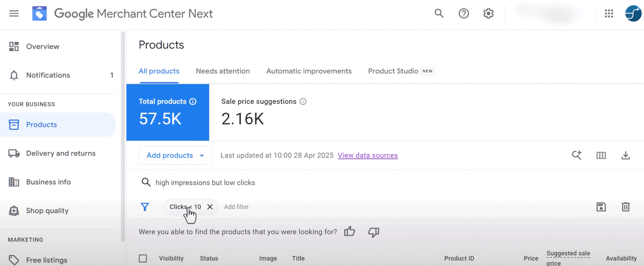Open the help question mark icon

pyautogui.click(x=464, y=13)
